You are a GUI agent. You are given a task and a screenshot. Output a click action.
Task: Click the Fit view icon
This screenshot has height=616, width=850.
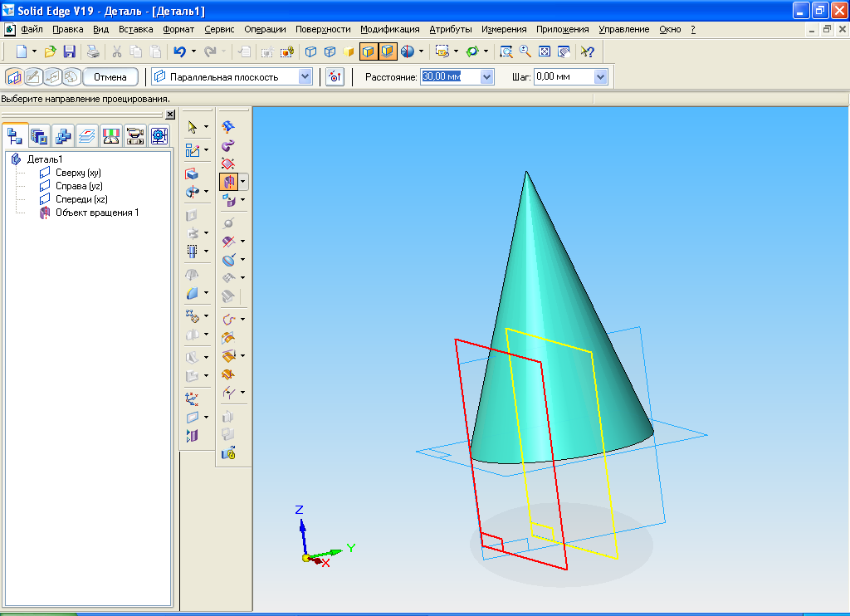click(x=545, y=51)
